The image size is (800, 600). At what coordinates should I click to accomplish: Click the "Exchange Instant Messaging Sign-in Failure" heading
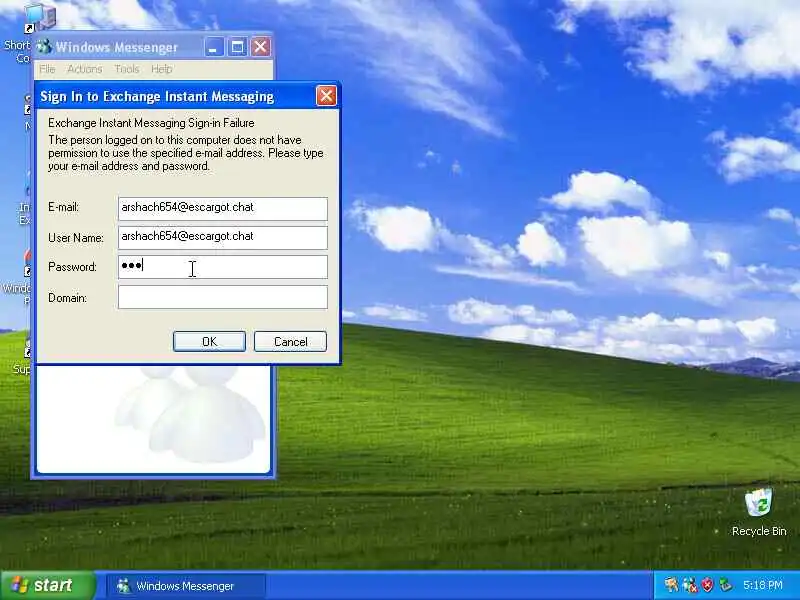(x=151, y=123)
